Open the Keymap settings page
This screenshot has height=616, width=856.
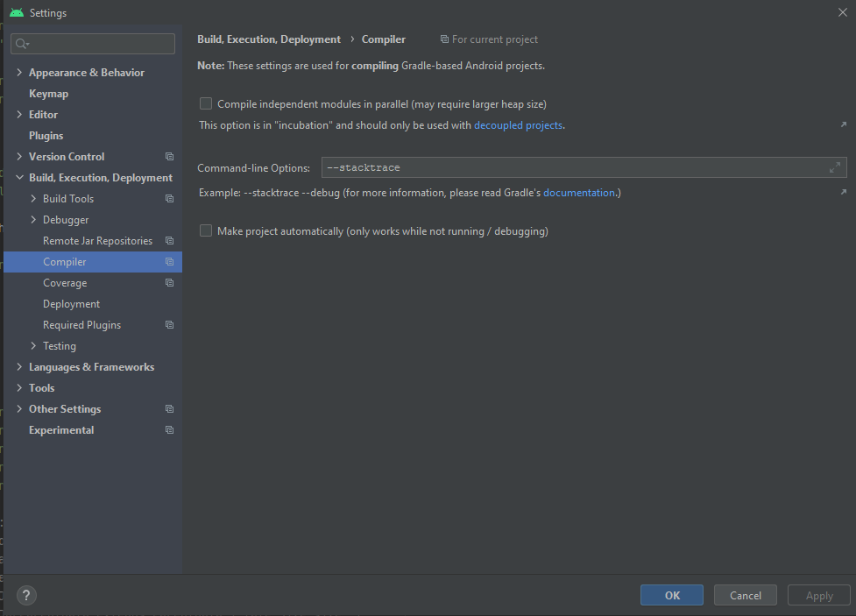point(48,94)
